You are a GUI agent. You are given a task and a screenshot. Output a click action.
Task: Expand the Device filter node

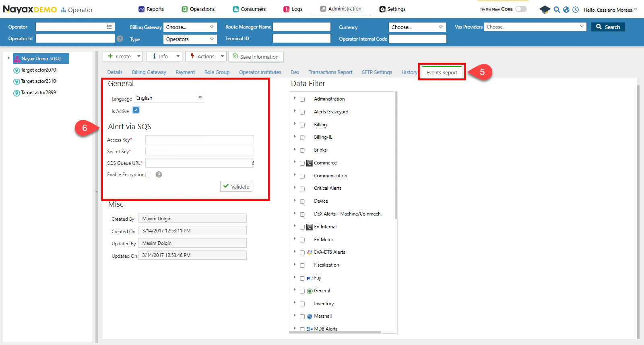click(295, 201)
